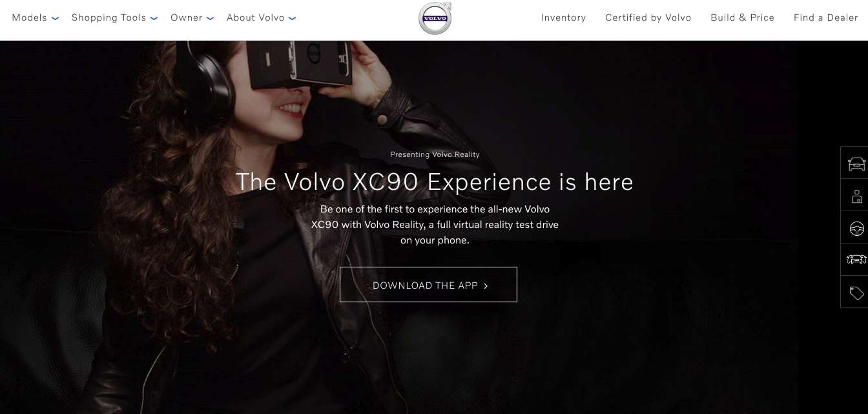Open the Shopping Tools menu
The height and width of the screenshot is (414, 868).
(x=109, y=17)
